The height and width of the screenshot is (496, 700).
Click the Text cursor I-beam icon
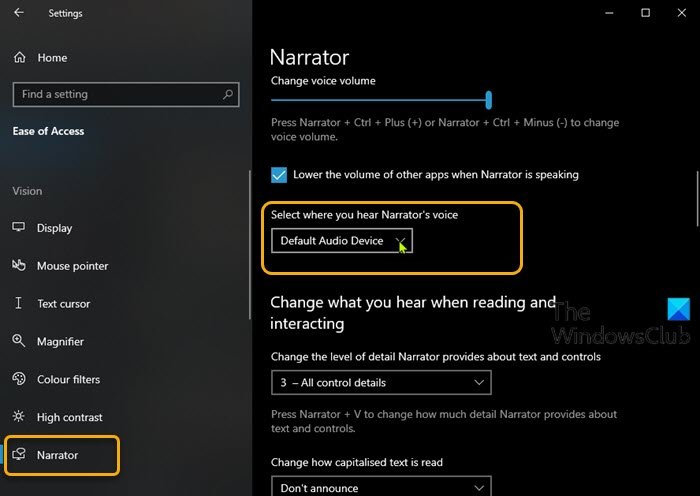(18, 303)
